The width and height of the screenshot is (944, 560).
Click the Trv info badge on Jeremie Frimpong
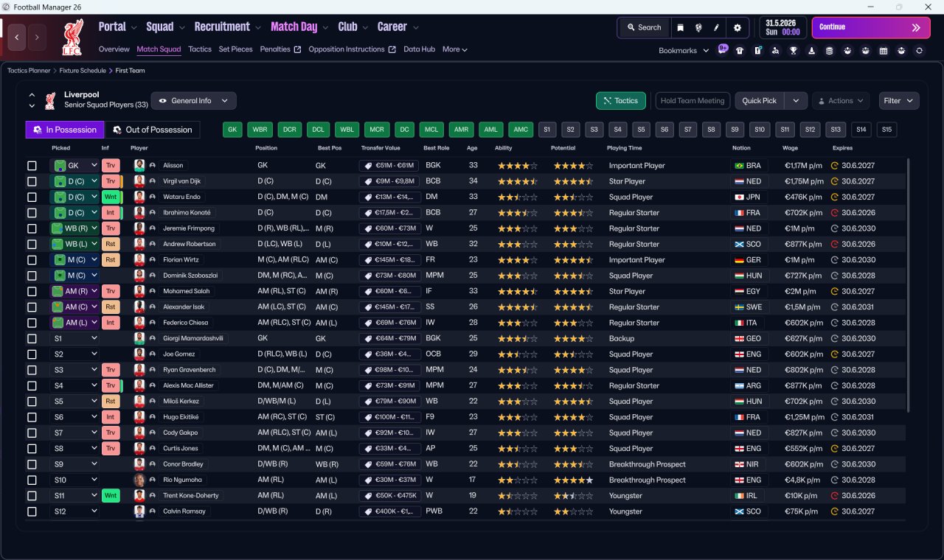pyautogui.click(x=111, y=228)
